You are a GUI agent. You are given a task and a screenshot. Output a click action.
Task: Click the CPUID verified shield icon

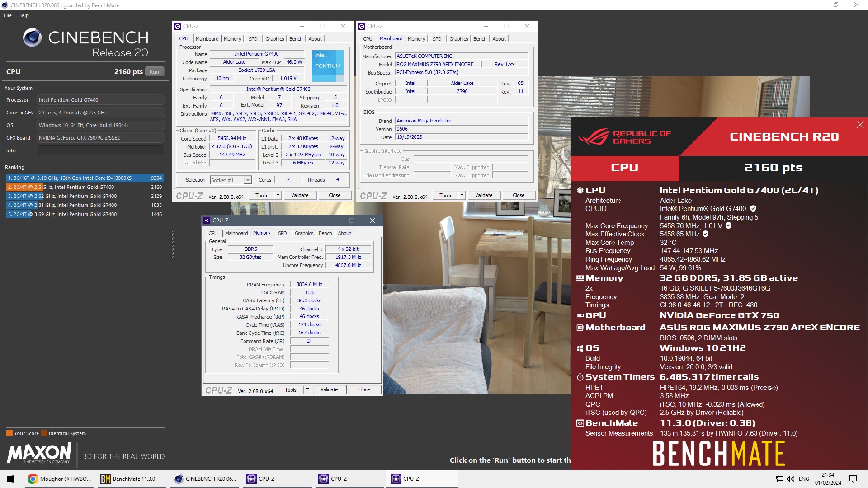pyautogui.click(x=753, y=209)
